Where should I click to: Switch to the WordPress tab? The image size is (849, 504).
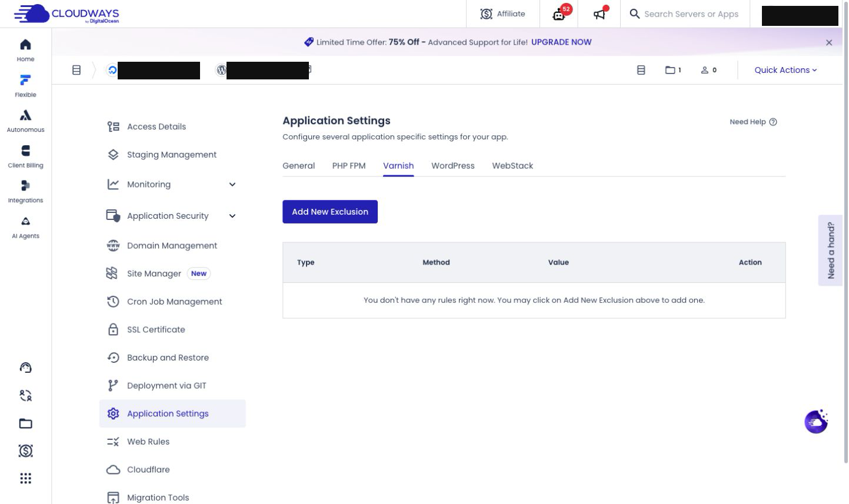[x=452, y=166]
